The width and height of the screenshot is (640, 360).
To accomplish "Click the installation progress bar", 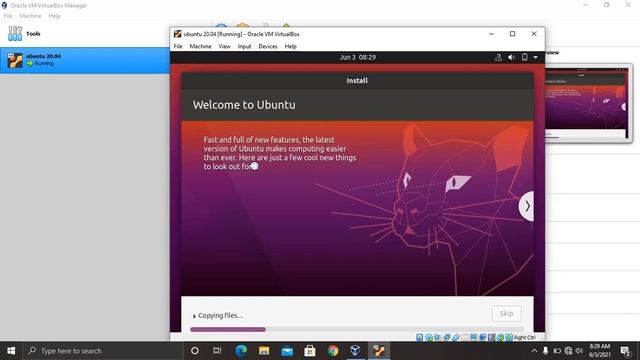I will click(357, 329).
